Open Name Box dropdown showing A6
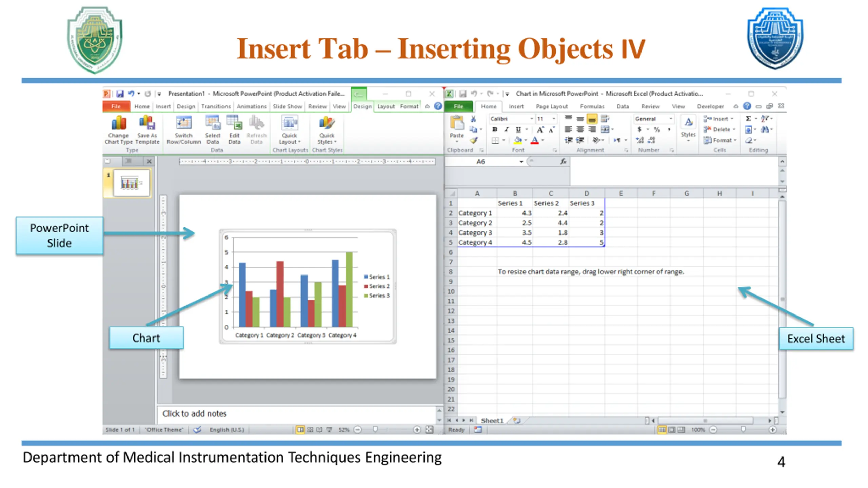The height and width of the screenshot is (488, 868). pyautogui.click(x=521, y=162)
